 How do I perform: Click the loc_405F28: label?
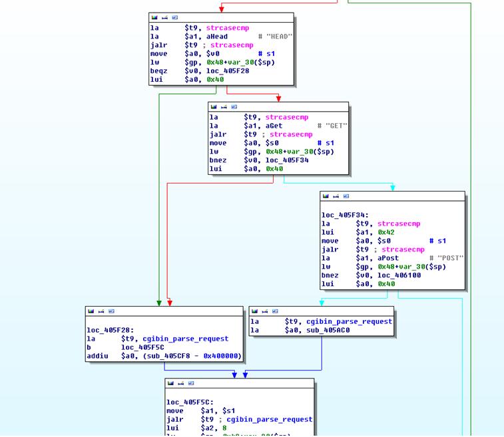(111, 330)
